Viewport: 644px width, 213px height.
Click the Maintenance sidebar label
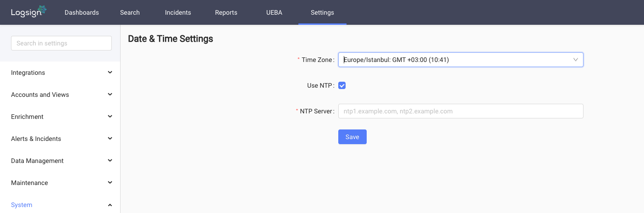point(29,183)
